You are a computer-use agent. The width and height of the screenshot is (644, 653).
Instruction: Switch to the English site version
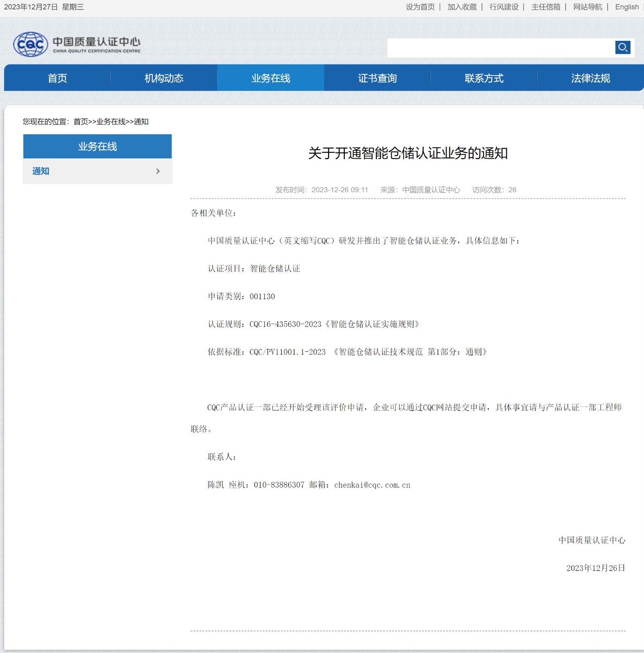click(x=627, y=7)
